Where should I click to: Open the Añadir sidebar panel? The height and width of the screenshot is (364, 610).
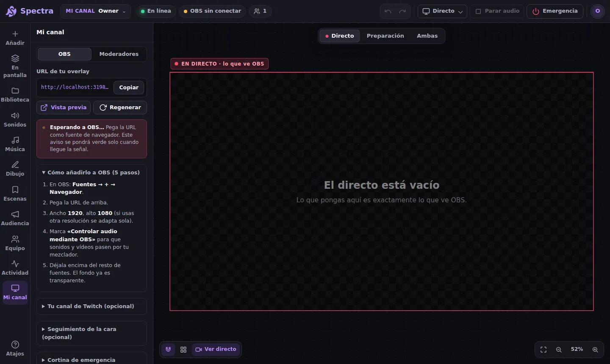pyautogui.click(x=15, y=38)
